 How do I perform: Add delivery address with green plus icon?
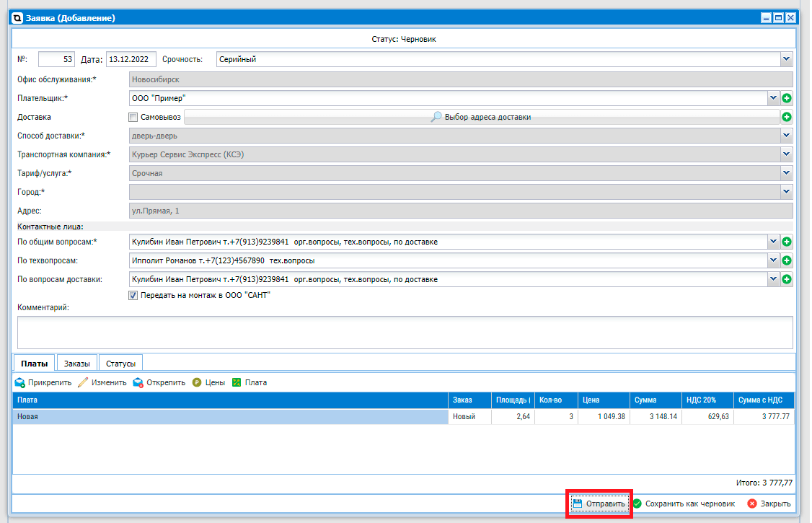click(x=787, y=117)
